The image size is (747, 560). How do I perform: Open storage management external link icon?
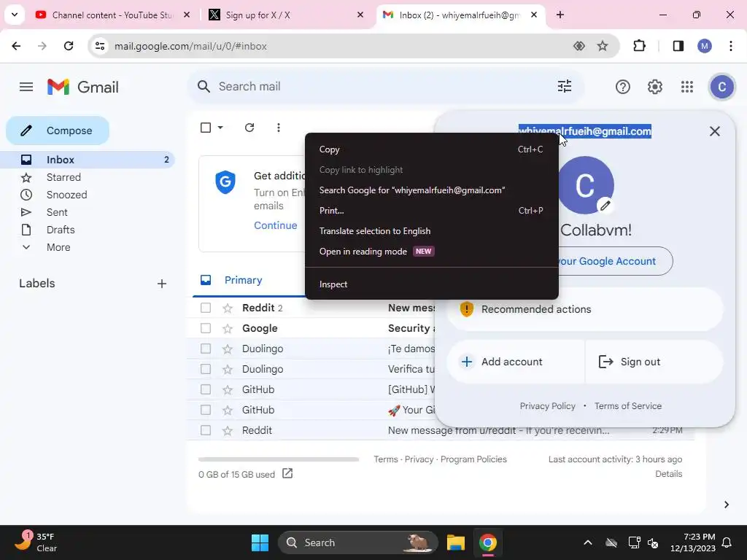tap(287, 474)
